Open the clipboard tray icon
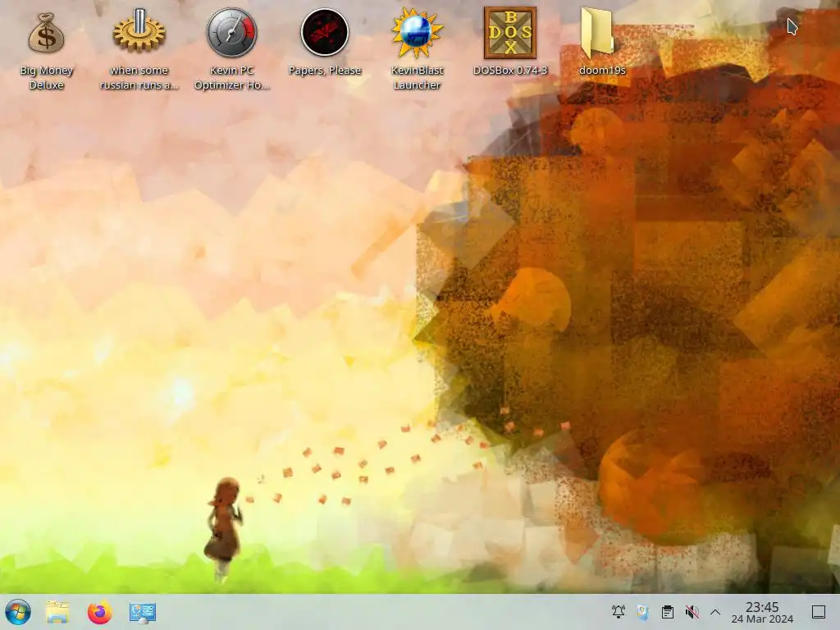This screenshot has height=630, width=840. click(x=668, y=612)
